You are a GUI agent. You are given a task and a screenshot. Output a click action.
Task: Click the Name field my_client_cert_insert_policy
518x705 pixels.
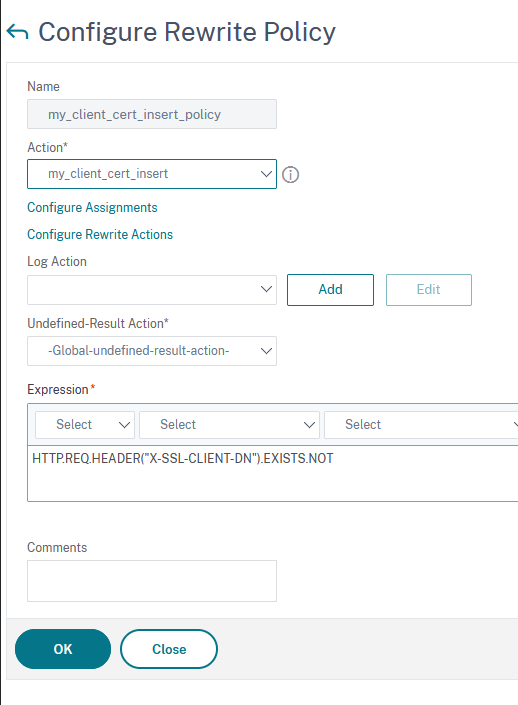(x=152, y=114)
